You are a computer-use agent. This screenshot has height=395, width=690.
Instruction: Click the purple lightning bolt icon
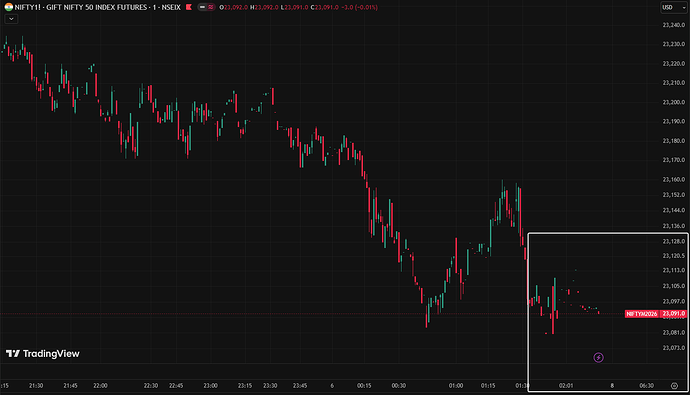tap(598, 357)
